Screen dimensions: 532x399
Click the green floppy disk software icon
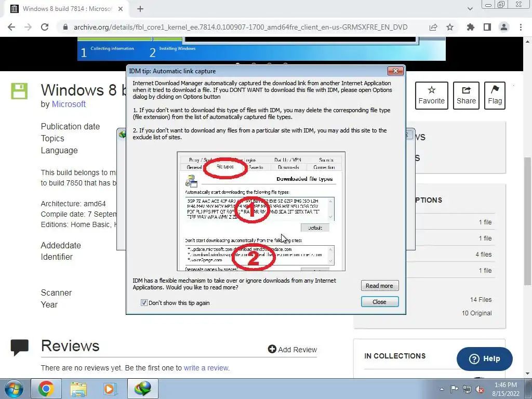tap(19, 91)
